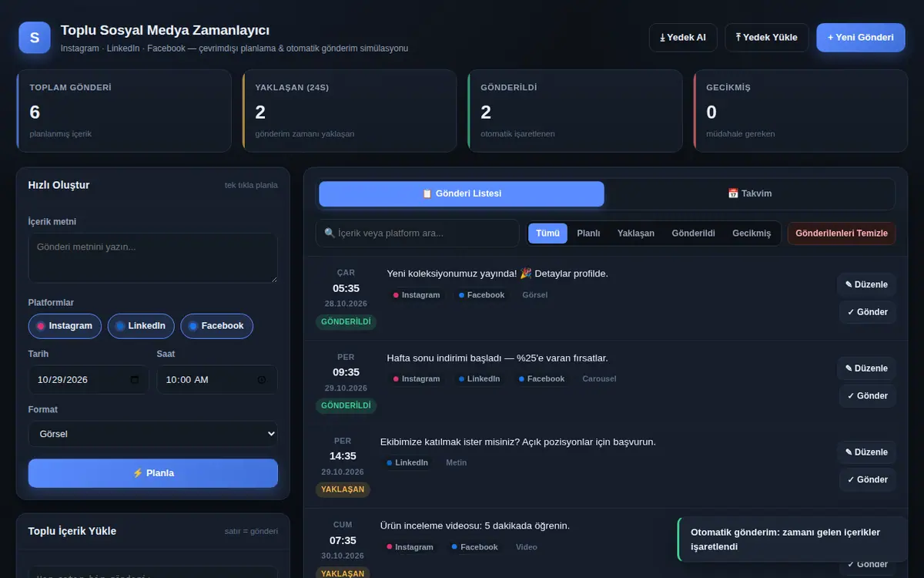Select the Tümü filter
The image size is (924, 578).
click(547, 234)
